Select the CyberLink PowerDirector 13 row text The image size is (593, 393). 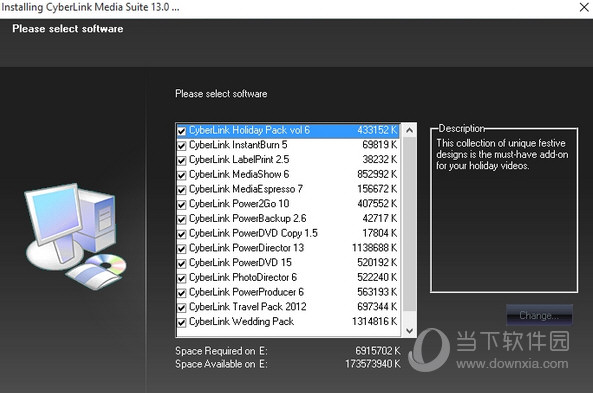247,248
